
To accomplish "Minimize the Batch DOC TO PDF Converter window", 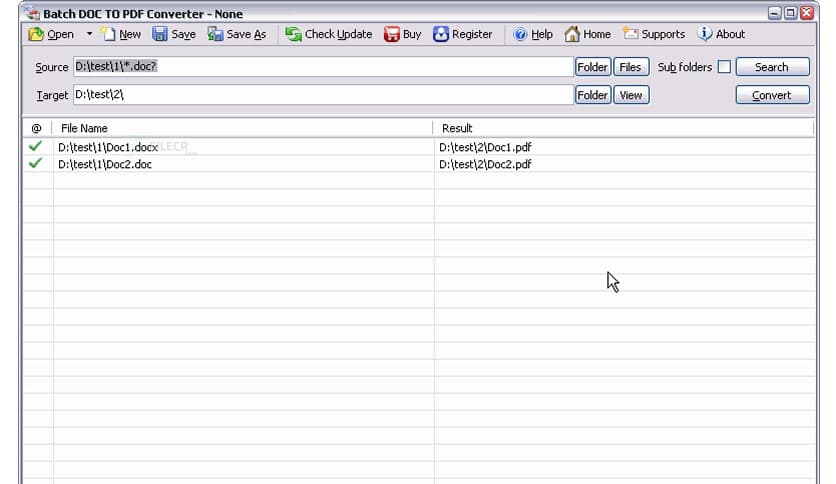I will click(x=775, y=13).
